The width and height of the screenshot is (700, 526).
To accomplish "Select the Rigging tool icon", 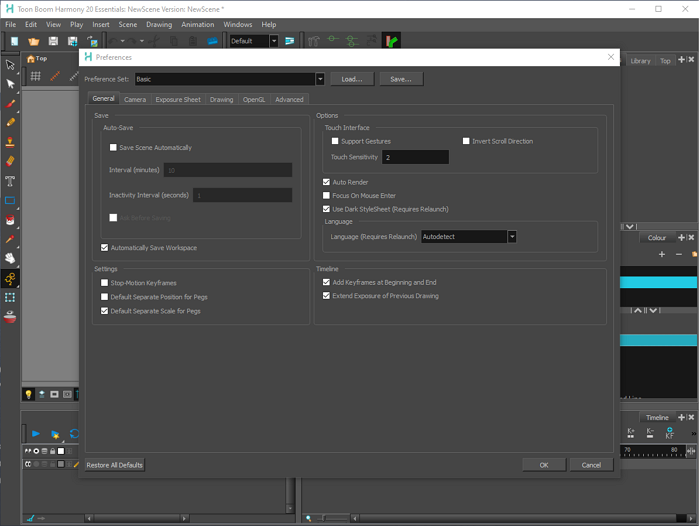I will [10, 279].
